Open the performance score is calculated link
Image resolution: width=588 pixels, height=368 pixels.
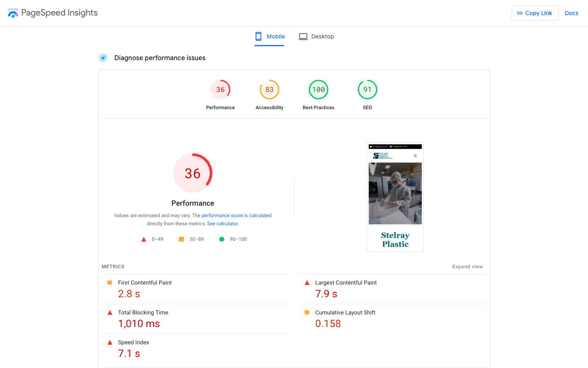pyautogui.click(x=236, y=215)
